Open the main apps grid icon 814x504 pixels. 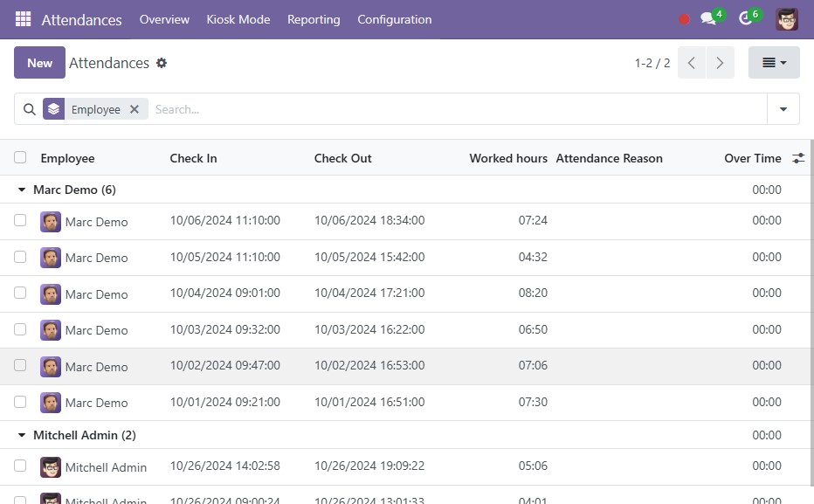[x=22, y=18]
